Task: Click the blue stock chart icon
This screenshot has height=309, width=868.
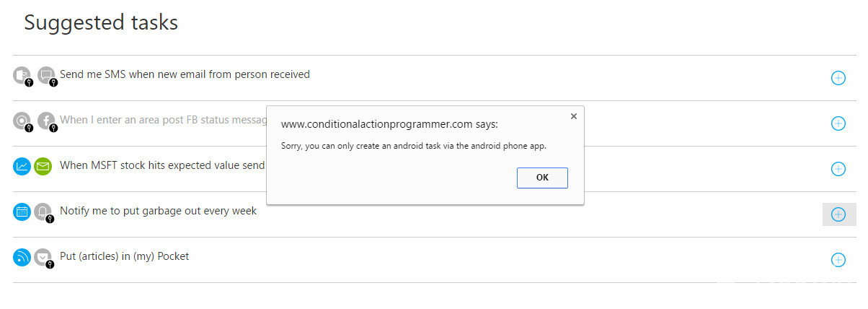Action: point(22,166)
